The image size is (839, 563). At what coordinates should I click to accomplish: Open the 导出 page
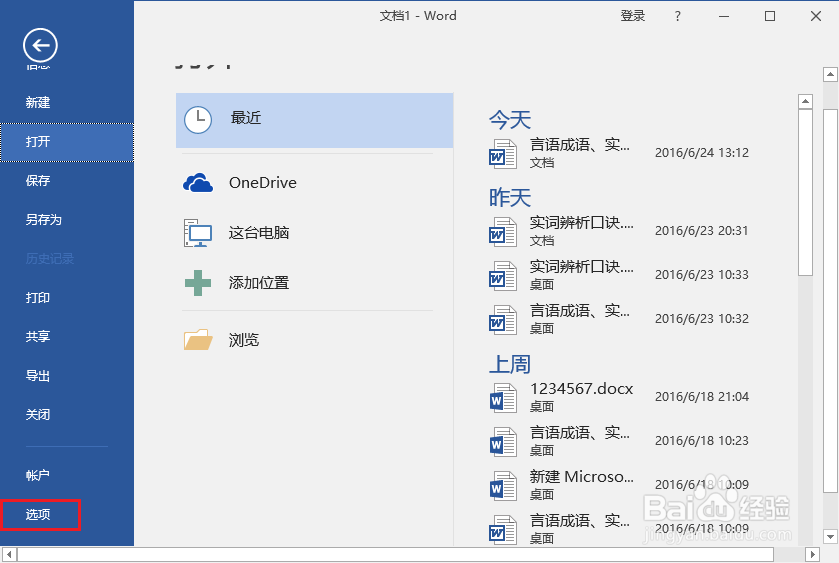pyautogui.click(x=67, y=376)
